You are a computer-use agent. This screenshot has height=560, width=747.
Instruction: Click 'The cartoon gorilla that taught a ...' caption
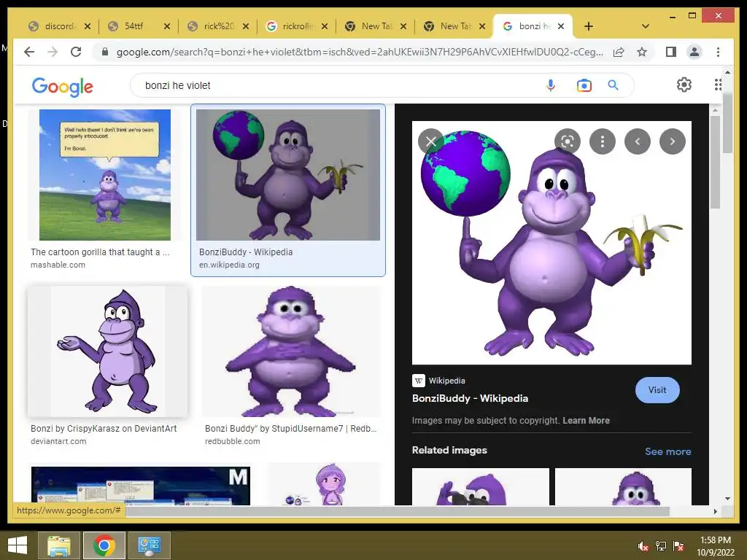pyautogui.click(x=100, y=252)
